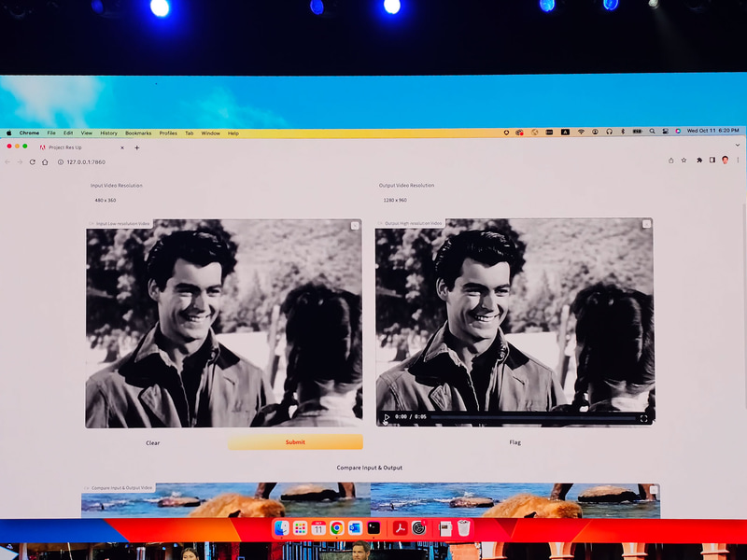Click the Compare Input & Output video preview
Viewport: 747px width, 560px height.
click(x=371, y=500)
